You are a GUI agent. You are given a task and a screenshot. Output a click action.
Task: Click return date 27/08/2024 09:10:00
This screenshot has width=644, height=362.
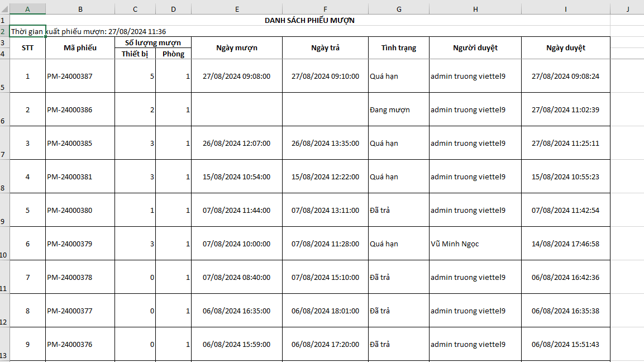pyautogui.click(x=325, y=76)
